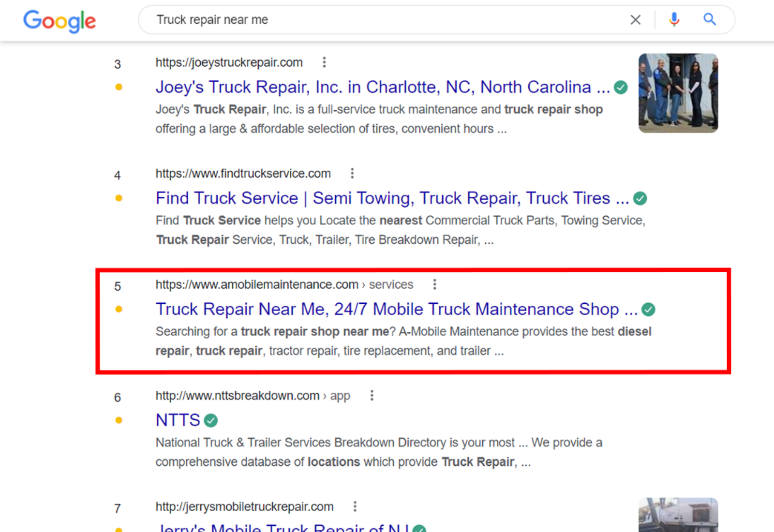Open the three-dot menu for nttsbreakdown.com

[x=372, y=395]
